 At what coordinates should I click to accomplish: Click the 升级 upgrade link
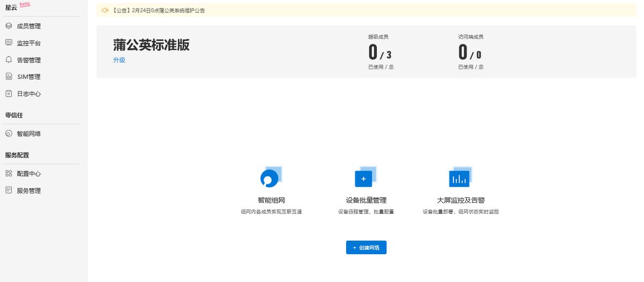119,60
